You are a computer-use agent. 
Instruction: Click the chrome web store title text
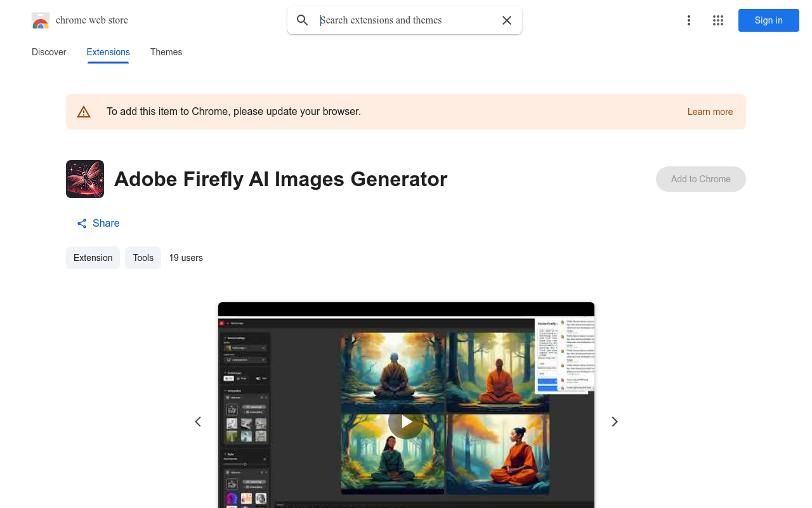(92, 20)
